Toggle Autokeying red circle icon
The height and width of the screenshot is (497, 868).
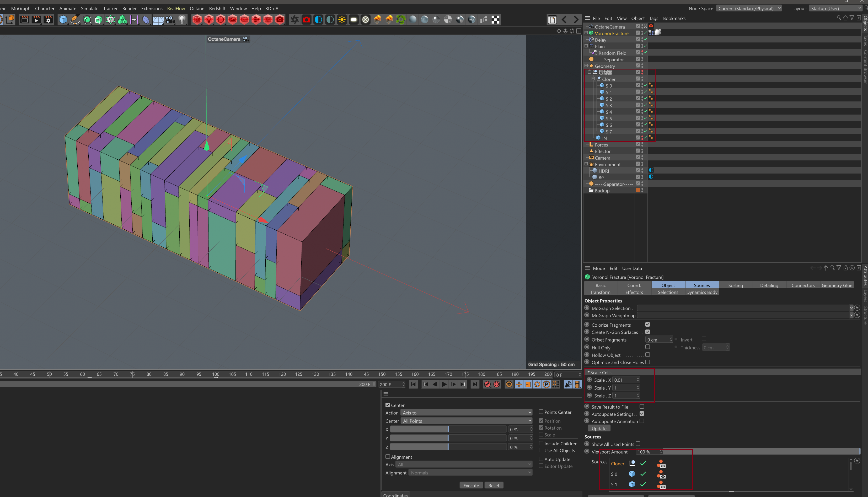click(x=496, y=384)
